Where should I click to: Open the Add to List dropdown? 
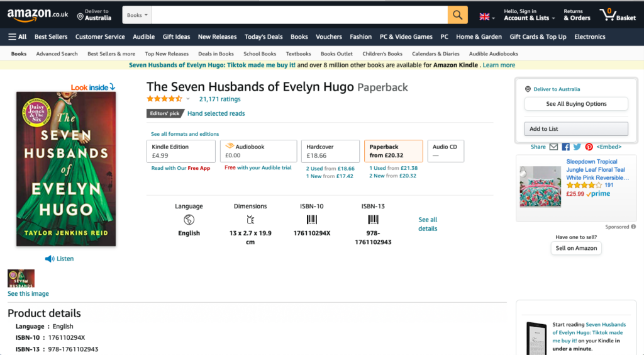coord(576,128)
